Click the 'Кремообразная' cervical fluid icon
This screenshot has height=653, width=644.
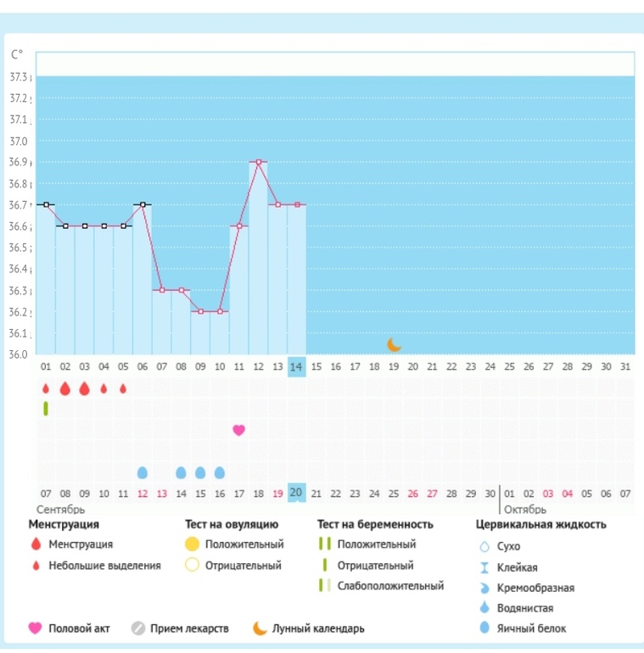coord(484,588)
